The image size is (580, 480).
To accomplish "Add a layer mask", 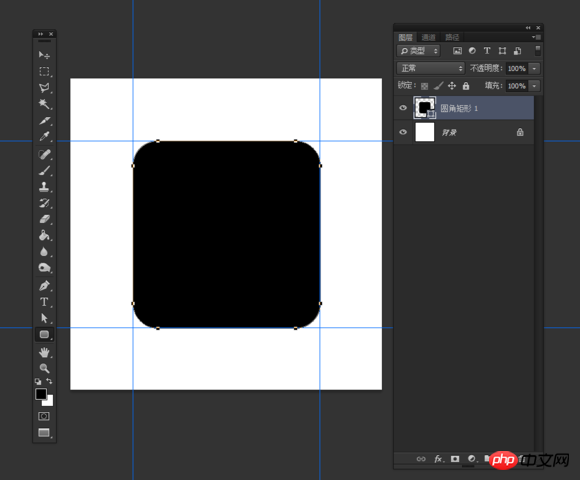I will [455, 459].
